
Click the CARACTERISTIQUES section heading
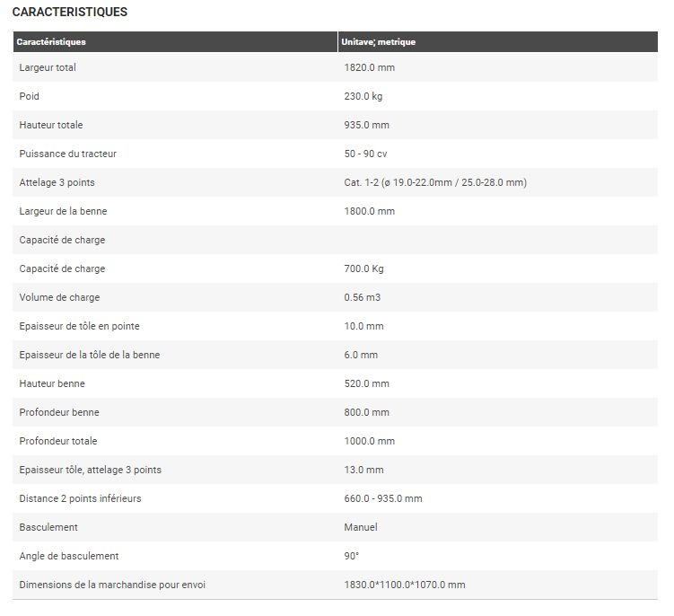click(x=70, y=13)
